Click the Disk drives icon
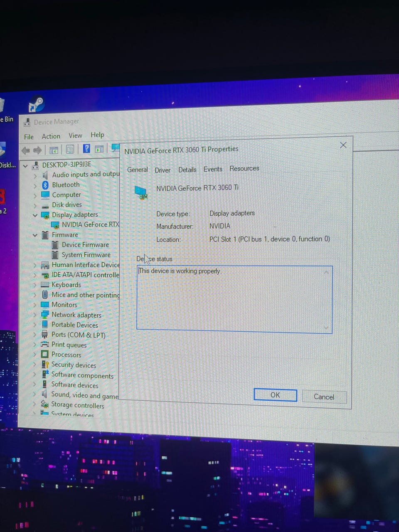 pyautogui.click(x=45, y=205)
